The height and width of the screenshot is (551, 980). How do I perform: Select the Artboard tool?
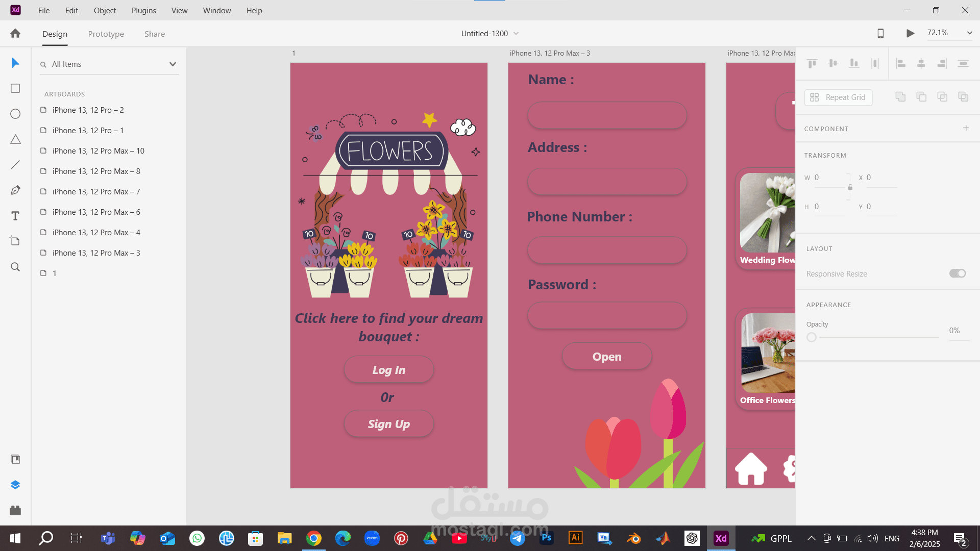[15, 241]
